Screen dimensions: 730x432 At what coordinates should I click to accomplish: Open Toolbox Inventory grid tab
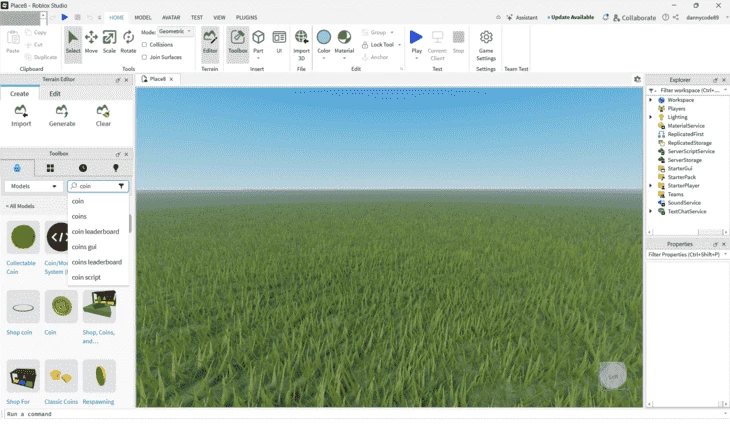coord(50,168)
